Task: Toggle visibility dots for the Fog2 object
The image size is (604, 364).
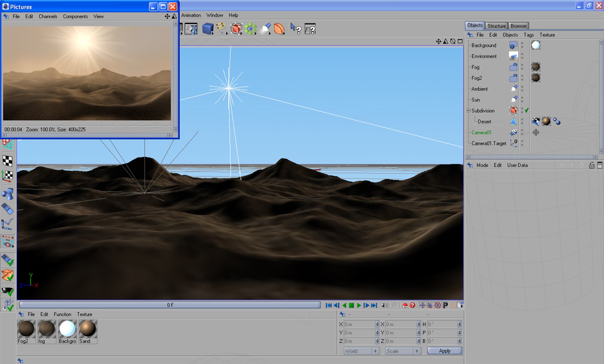Action: pos(522,78)
